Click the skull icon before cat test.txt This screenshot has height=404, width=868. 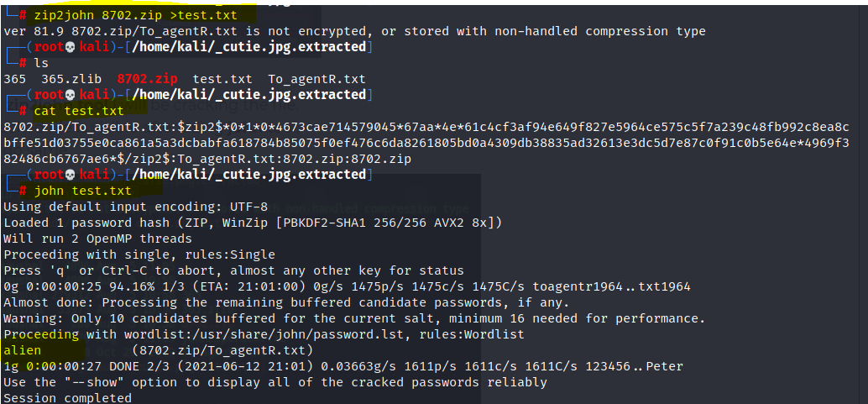click(x=70, y=95)
